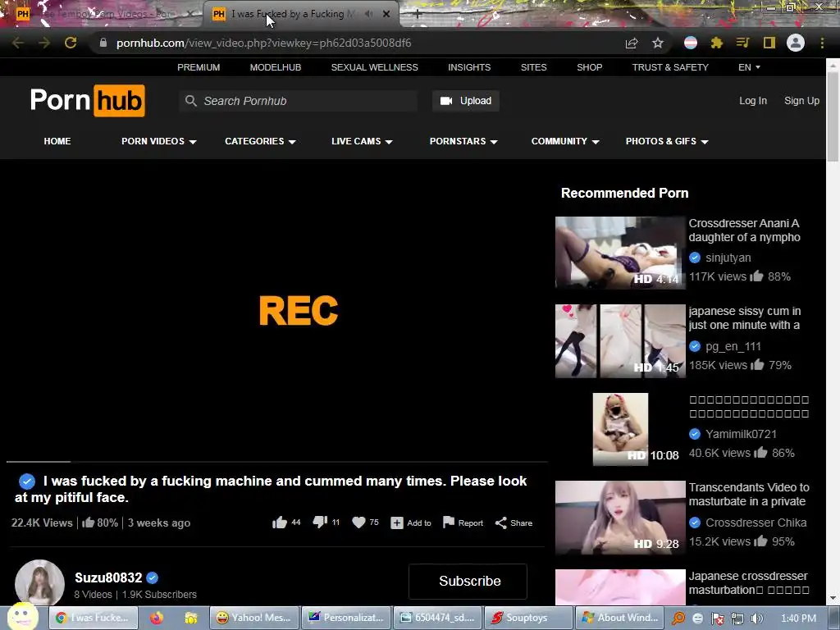
Task: Open the folder icon in taskbar
Action: tap(190, 618)
